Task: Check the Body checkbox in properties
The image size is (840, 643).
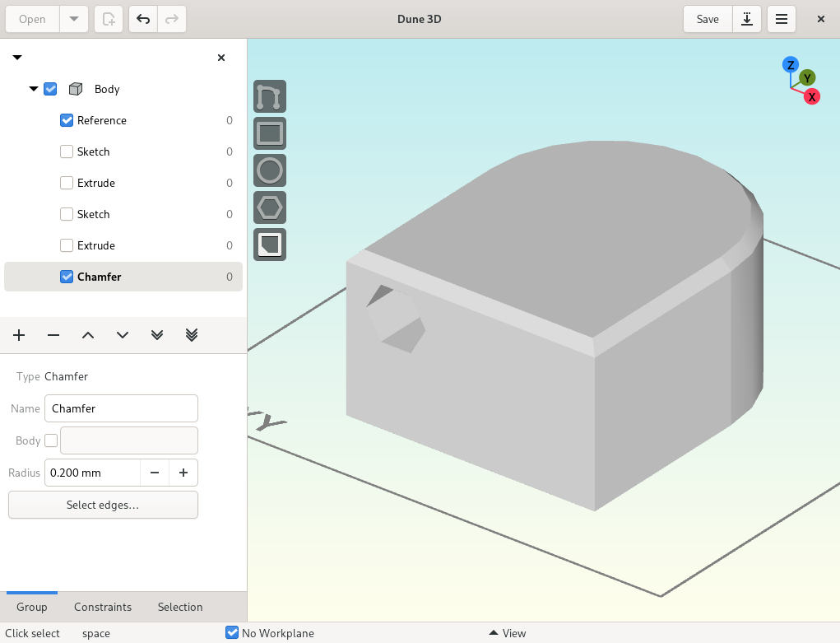Action: click(x=51, y=440)
